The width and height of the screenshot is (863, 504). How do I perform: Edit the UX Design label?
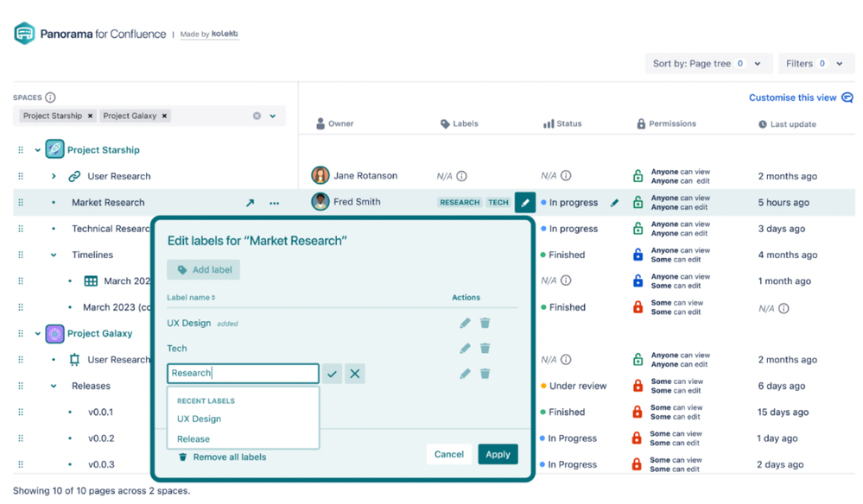(x=465, y=323)
